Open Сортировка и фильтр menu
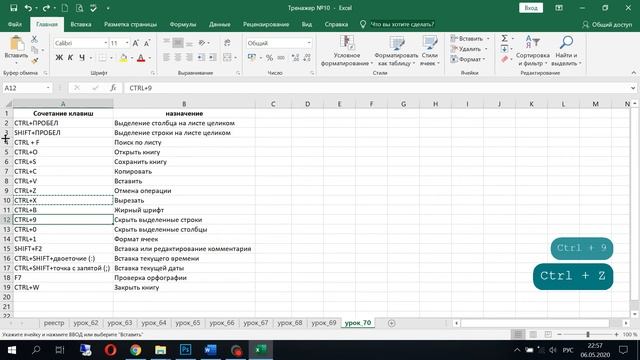640x360 pixels. (533, 51)
